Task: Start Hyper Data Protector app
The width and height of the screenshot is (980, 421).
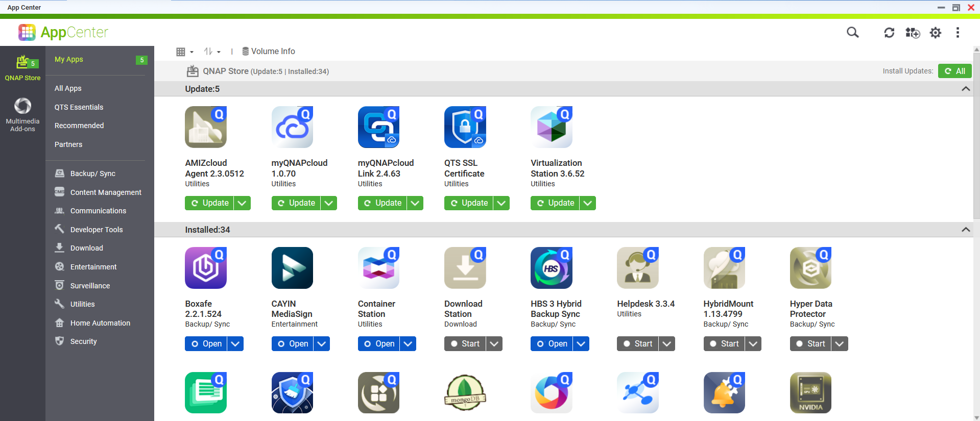Action: coord(810,344)
